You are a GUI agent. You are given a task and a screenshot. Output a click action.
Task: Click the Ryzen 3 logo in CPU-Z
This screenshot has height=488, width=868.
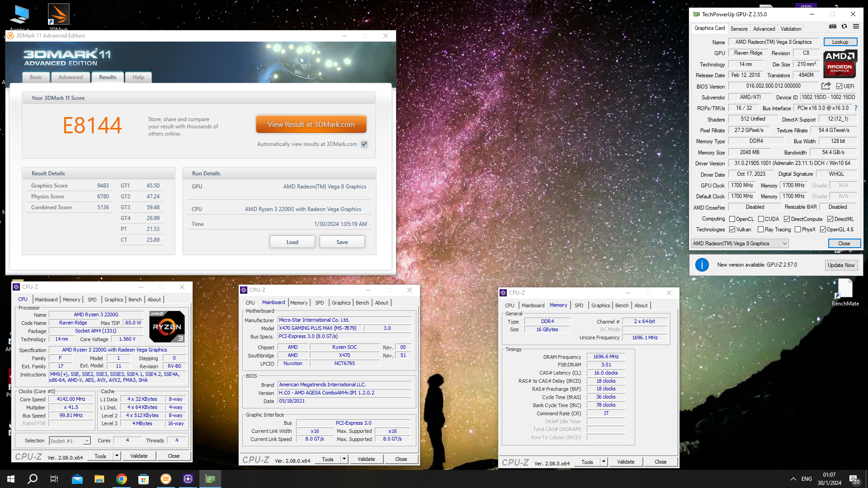pyautogui.click(x=167, y=326)
